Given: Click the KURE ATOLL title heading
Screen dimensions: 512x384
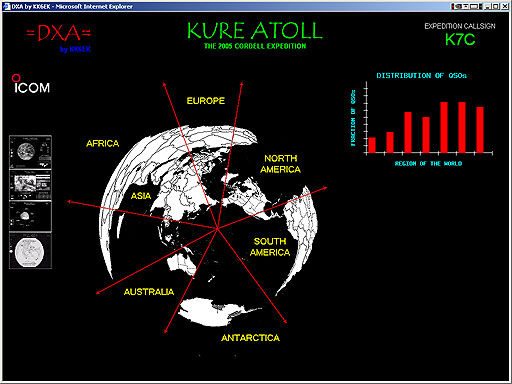Looking at the screenshot, I should click(255, 31).
